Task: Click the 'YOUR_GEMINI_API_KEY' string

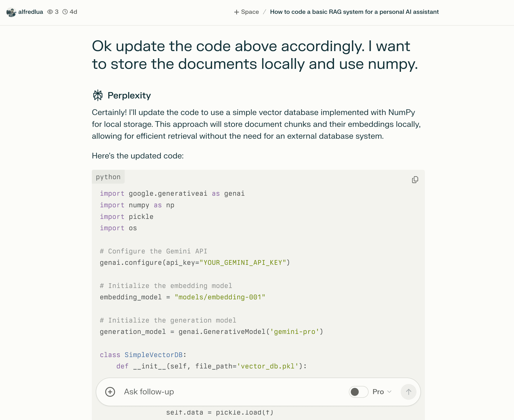Action: 243,263
